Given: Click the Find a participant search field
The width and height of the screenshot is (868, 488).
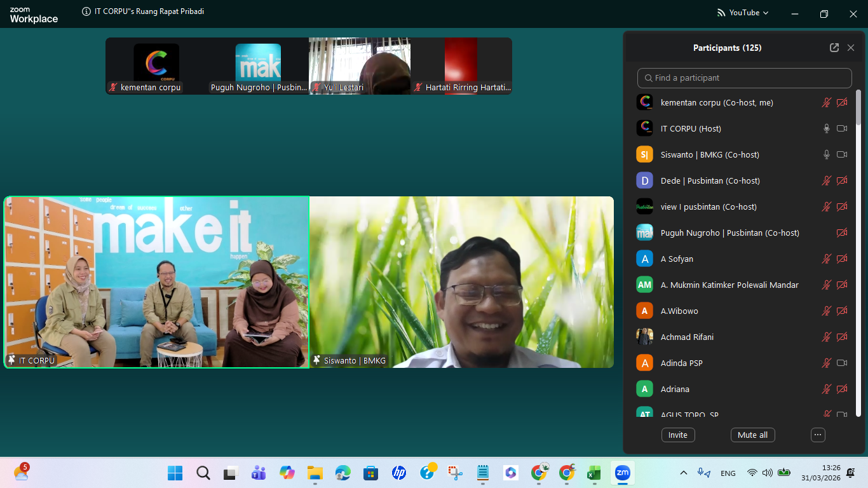Looking at the screenshot, I should click(744, 78).
